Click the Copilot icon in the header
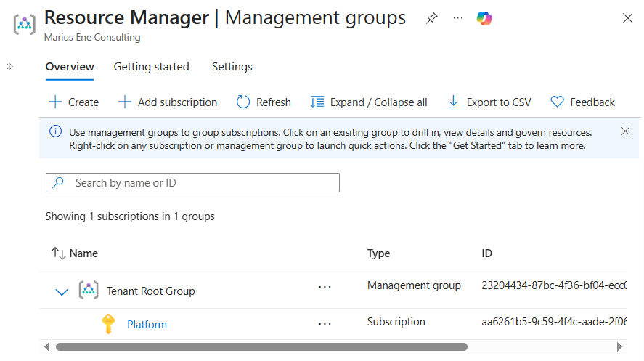This screenshot has height=361, width=644. coord(484,19)
